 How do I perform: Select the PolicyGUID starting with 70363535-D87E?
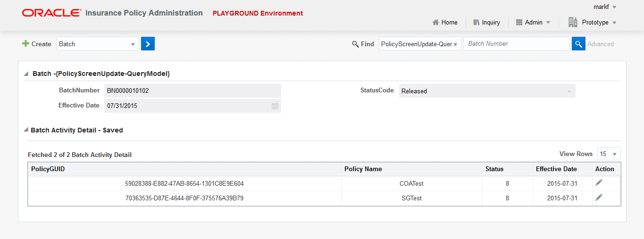tap(184, 198)
